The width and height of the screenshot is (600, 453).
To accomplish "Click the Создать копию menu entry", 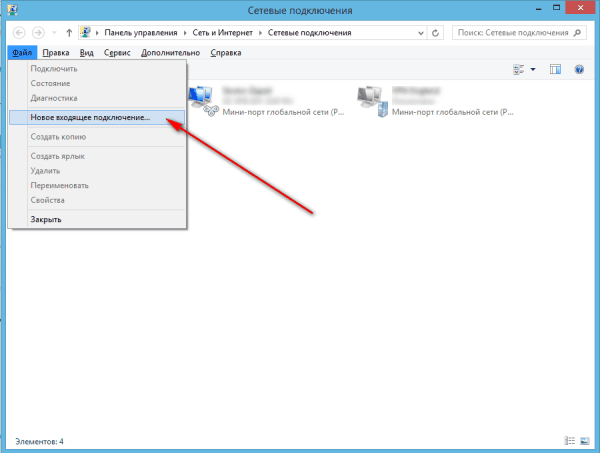I will [97, 137].
